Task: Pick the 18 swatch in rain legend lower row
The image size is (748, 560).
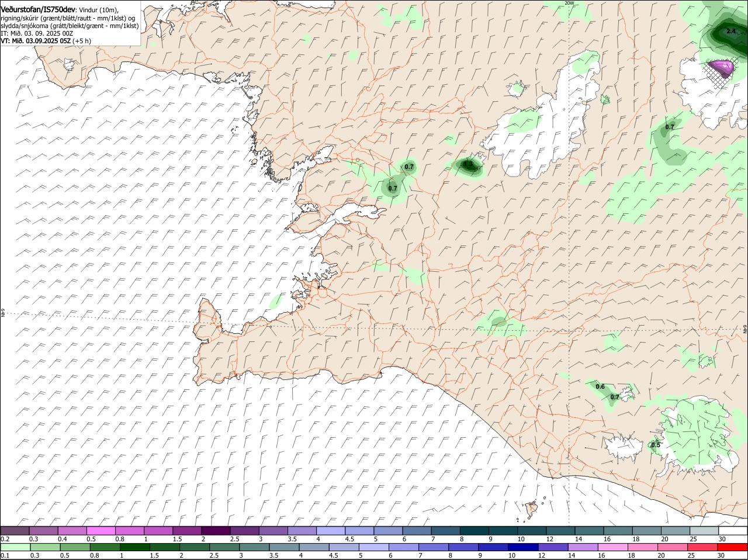Action: pos(644,547)
